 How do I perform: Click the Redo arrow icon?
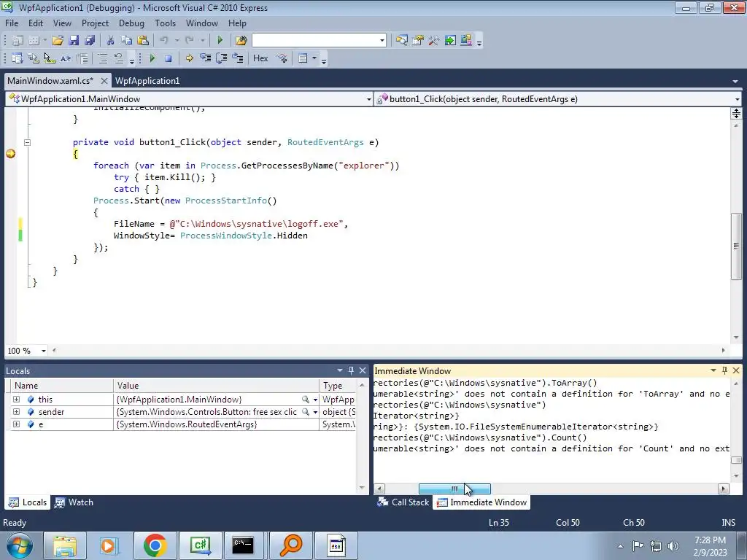(190, 41)
